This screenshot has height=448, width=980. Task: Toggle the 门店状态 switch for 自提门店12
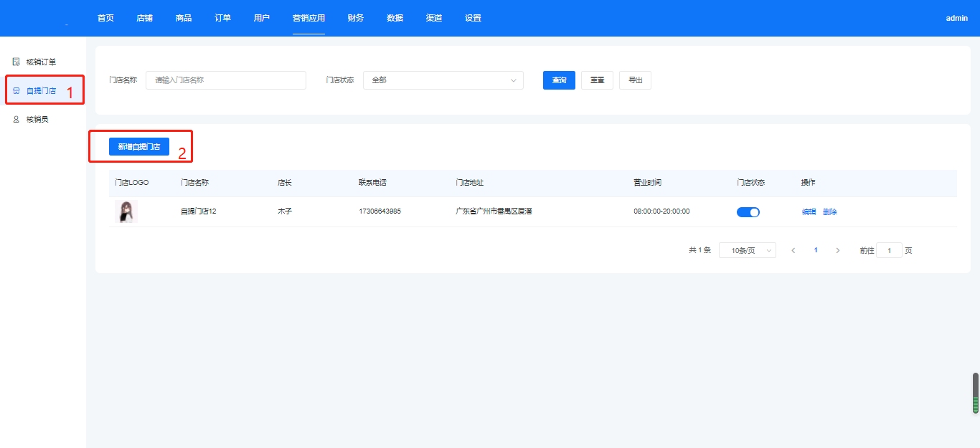748,212
